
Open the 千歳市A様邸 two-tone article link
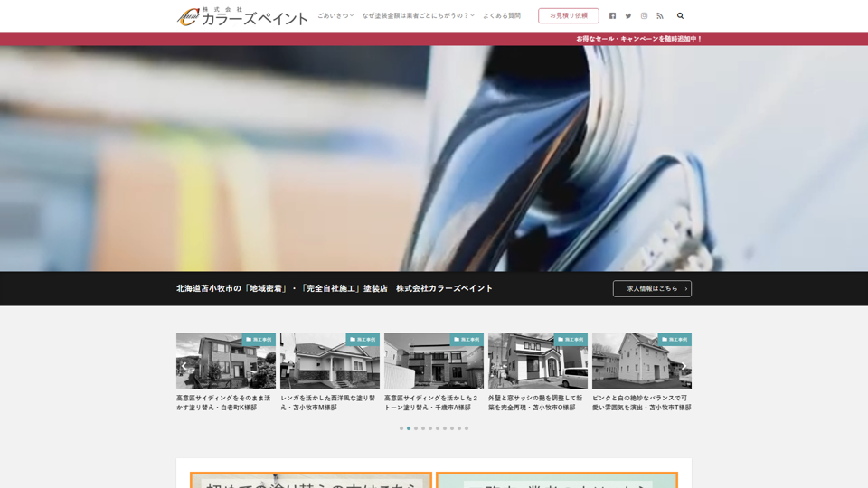coord(433,402)
